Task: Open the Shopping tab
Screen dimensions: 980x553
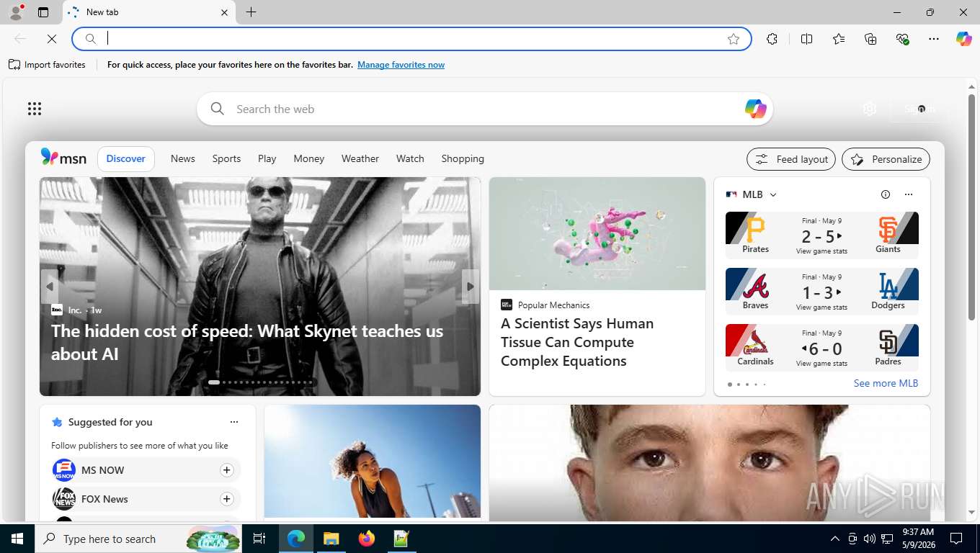Action: click(463, 158)
